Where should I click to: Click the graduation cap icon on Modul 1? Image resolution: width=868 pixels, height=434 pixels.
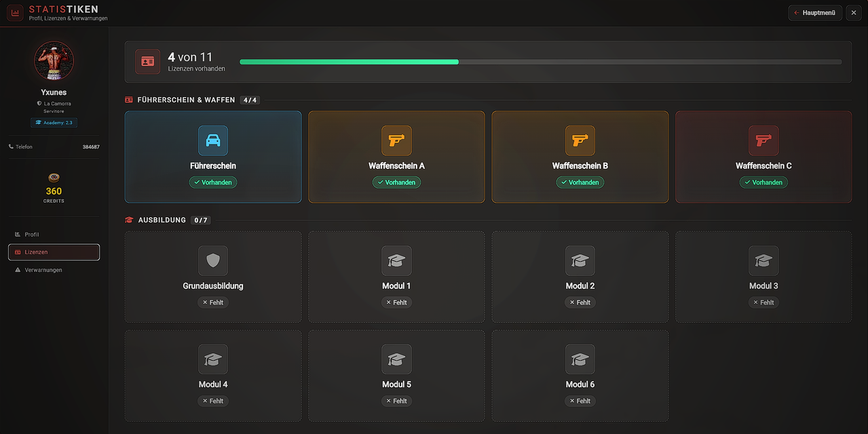(x=396, y=260)
